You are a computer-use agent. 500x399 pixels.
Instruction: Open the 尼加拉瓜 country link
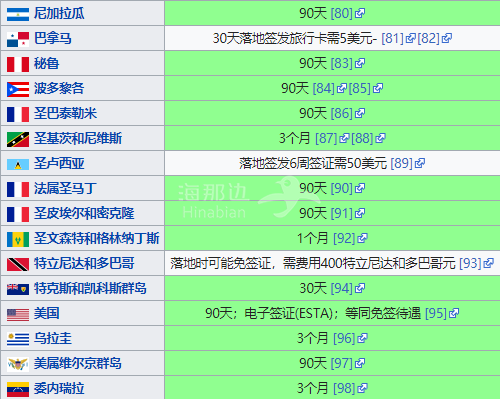(x=59, y=13)
